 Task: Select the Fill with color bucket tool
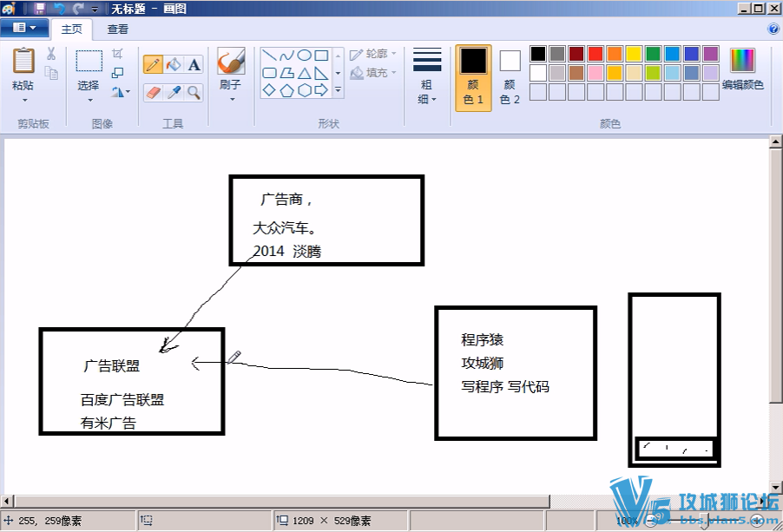click(x=174, y=64)
